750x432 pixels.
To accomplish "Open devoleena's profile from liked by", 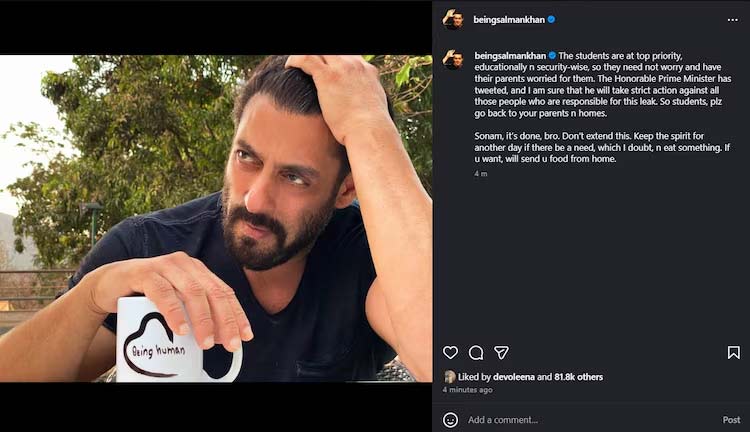I will (x=513, y=377).
